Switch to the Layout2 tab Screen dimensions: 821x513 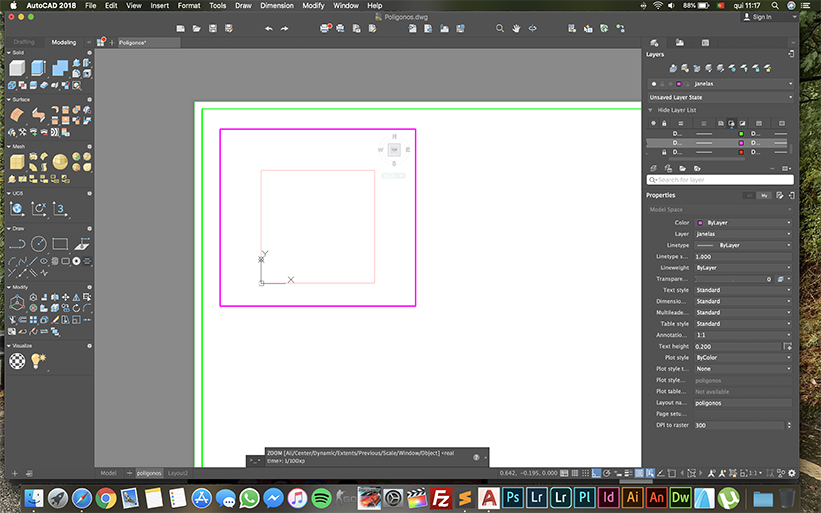coord(177,473)
